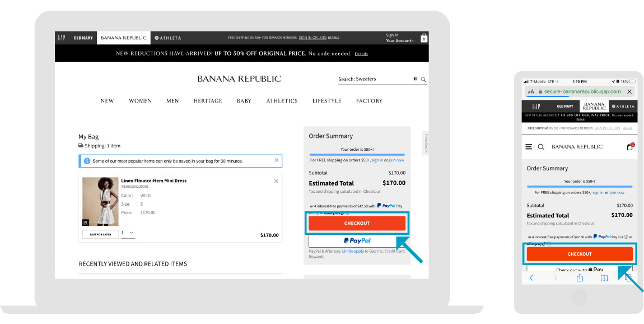Open the Gap brand logo tab on desktop
Viewport: 644px width, 324px height.
click(62, 38)
